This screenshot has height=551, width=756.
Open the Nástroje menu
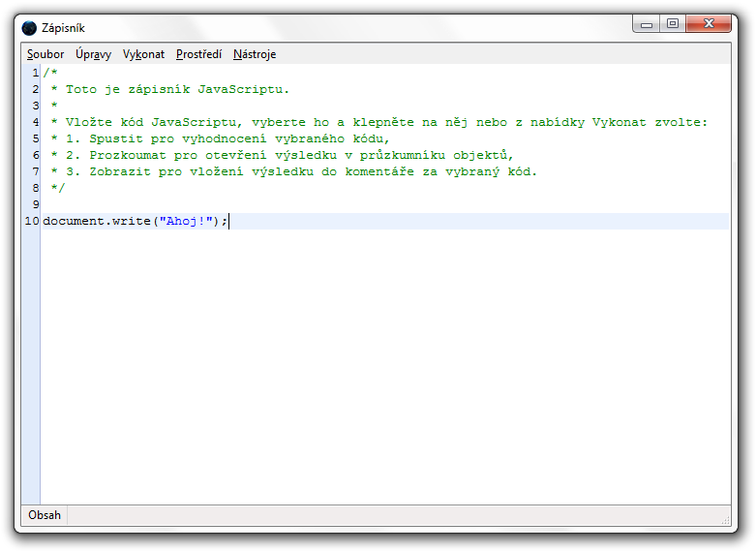pos(255,54)
